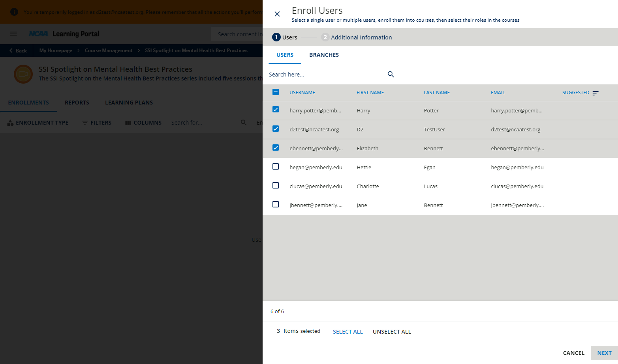This screenshot has height=364, width=618.
Task: Click Unselect All
Action: click(392, 332)
